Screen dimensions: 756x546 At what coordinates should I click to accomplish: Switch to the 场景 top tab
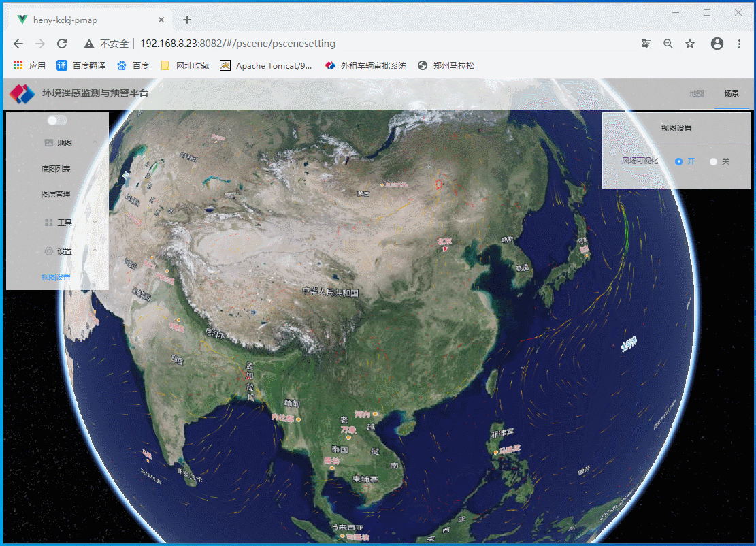732,93
